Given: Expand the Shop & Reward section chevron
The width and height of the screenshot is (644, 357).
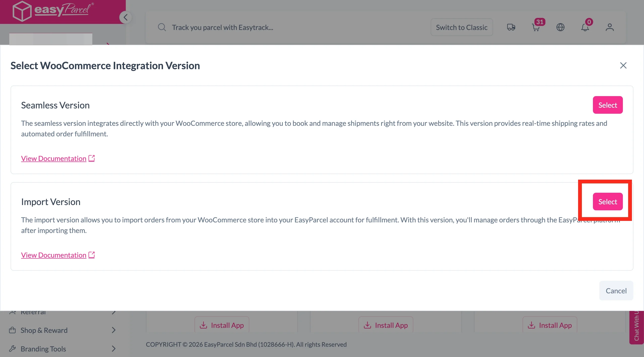Looking at the screenshot, I should (114, 330).
